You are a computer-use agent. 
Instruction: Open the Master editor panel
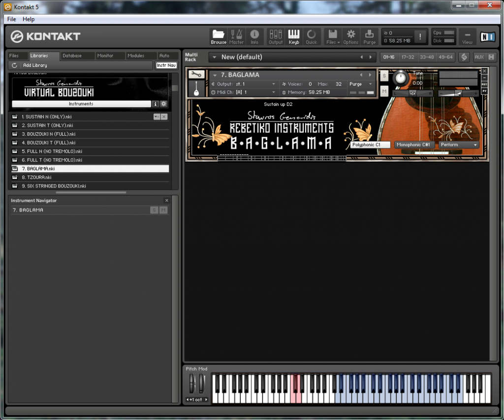(236, 36)
